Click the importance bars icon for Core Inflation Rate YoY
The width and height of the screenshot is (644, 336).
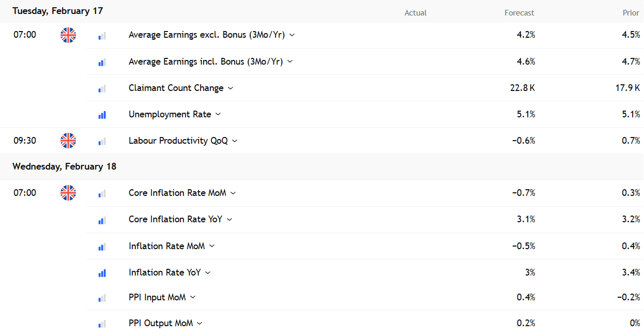[x=102, y=220]
